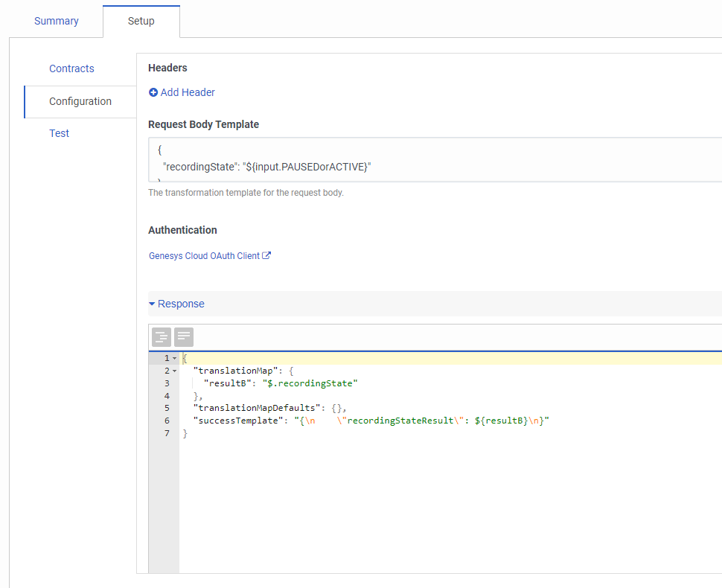The image size is (722, 588).
Task: Click line number 7 in the gutter
Action: pyautogui.click(x=167, y=434)
